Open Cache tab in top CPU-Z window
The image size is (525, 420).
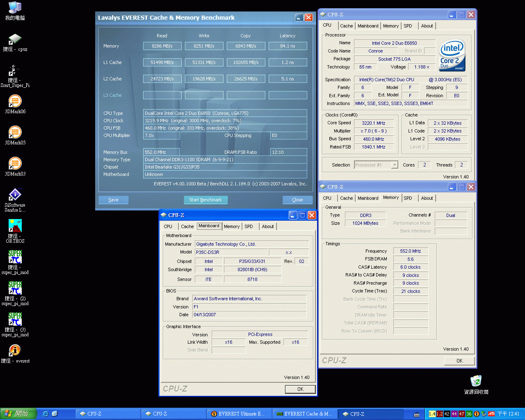[346, 26]
